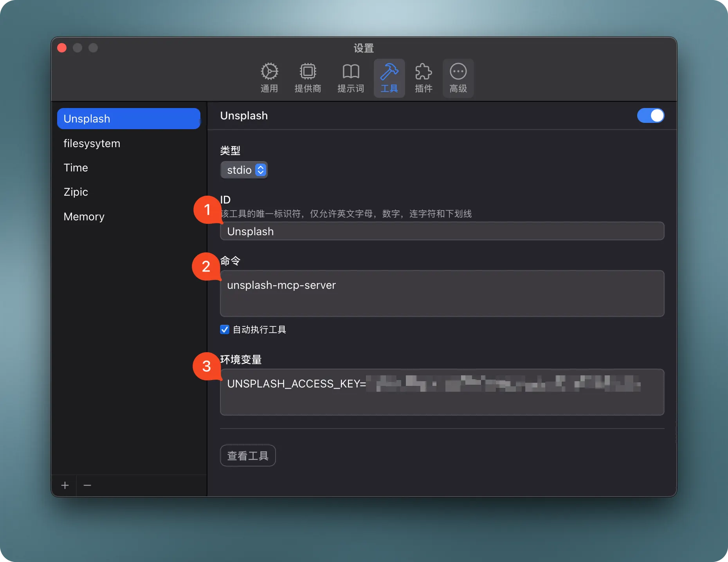This screenshot has height=562, width=728.
Task: Select Time in the tool list
Action: [x=129, y=168]
